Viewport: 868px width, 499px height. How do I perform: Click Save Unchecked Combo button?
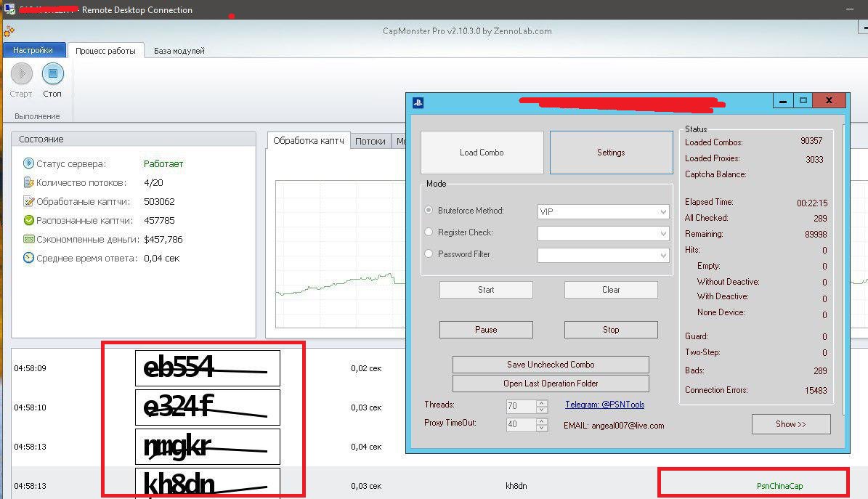551,365
